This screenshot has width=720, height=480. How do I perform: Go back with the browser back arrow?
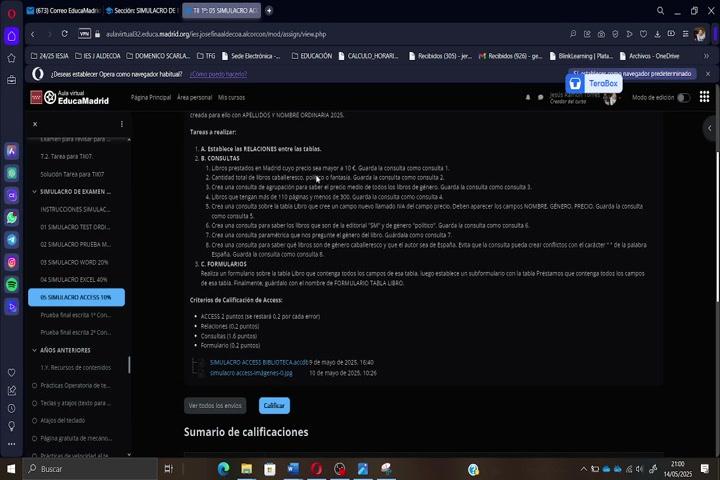[x=33, y=34]
